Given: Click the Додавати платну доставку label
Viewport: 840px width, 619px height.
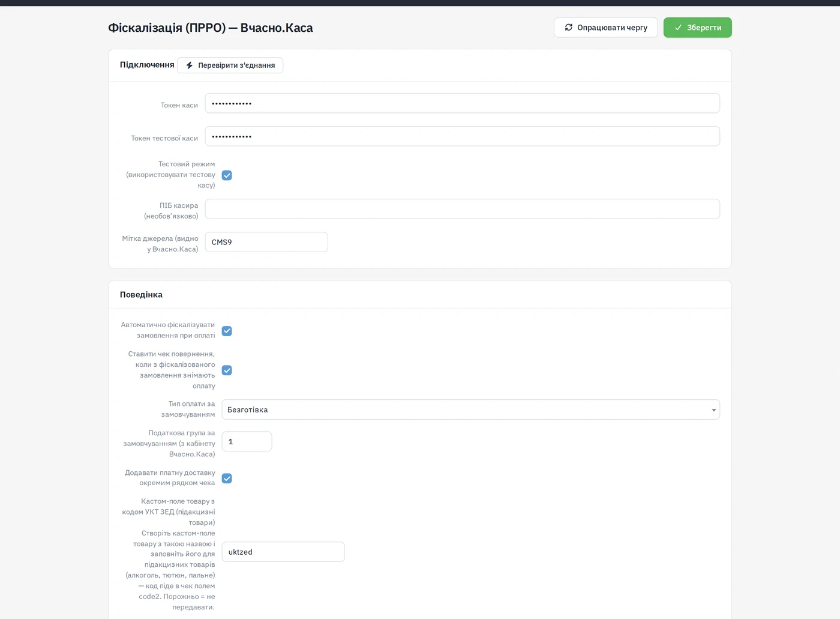Looking at the screenshot, I should [170, 478].
